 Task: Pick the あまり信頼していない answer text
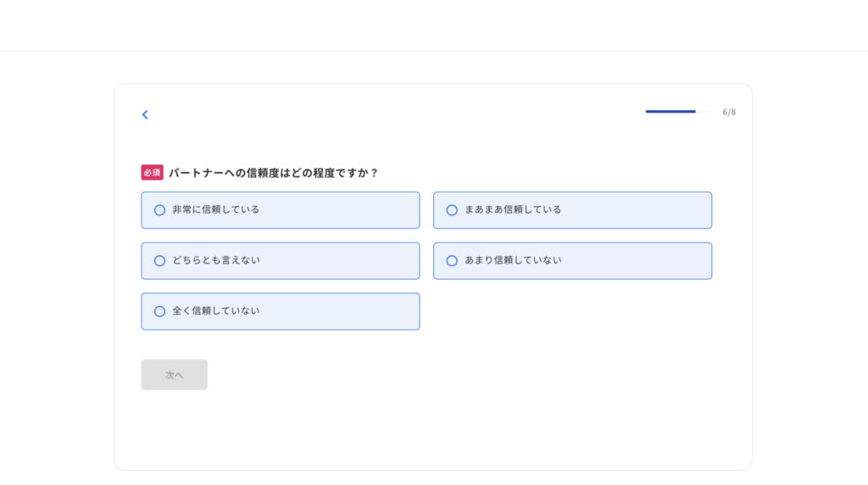click(513, 260)
